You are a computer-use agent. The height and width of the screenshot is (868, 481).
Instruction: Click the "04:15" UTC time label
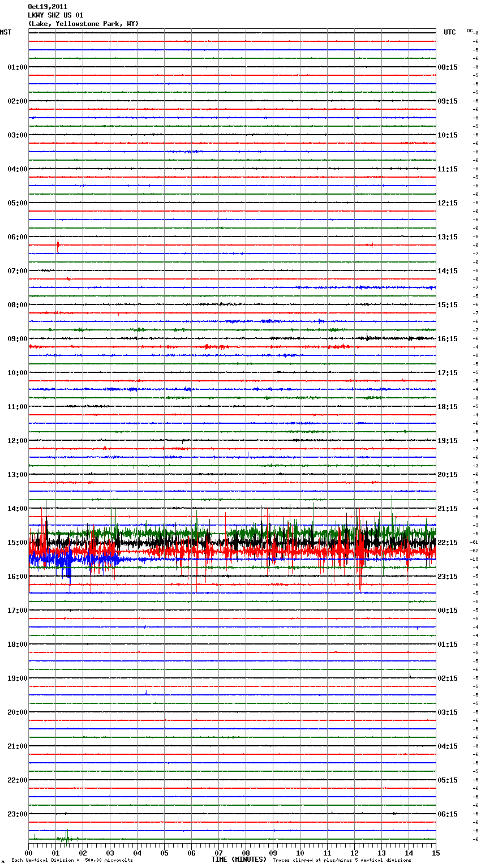448,746
